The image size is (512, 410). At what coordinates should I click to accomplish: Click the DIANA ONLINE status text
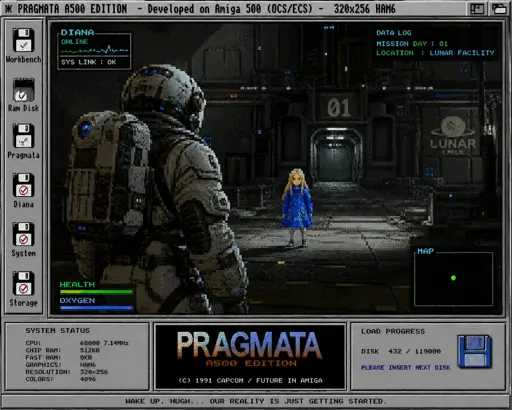[x=74, y=42]
